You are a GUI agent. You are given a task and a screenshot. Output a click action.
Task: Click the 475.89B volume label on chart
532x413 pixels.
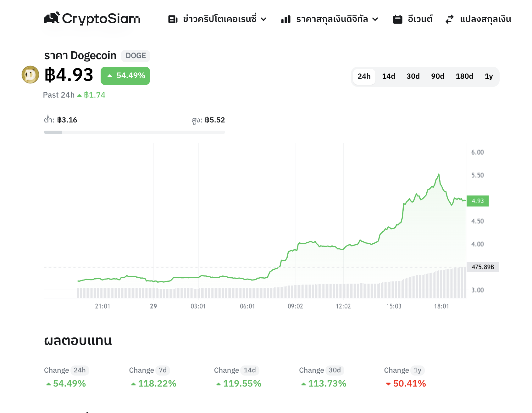483,267
